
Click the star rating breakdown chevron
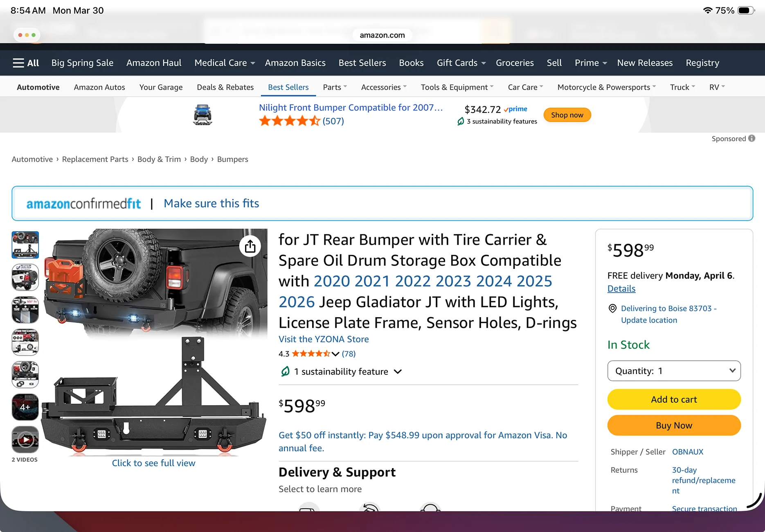coord(335,354)
